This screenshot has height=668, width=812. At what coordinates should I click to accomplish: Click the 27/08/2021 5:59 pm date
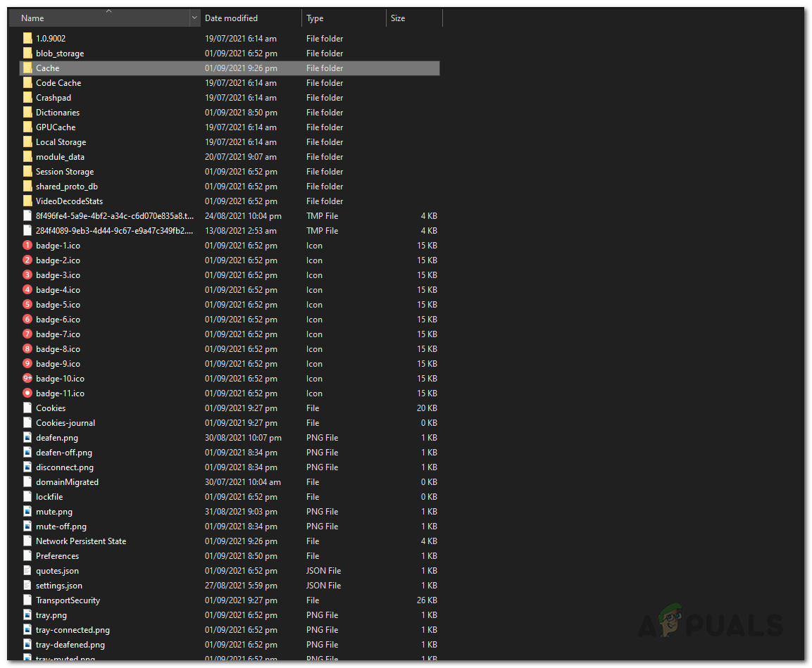pyautogui.click(x=241, y=586)
